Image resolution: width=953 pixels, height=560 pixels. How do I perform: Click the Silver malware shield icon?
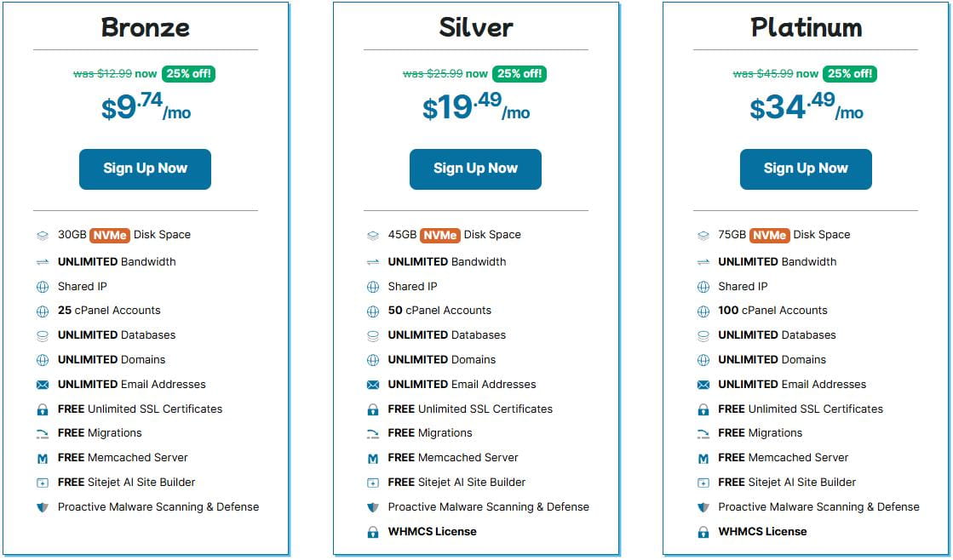click(372, 507)
